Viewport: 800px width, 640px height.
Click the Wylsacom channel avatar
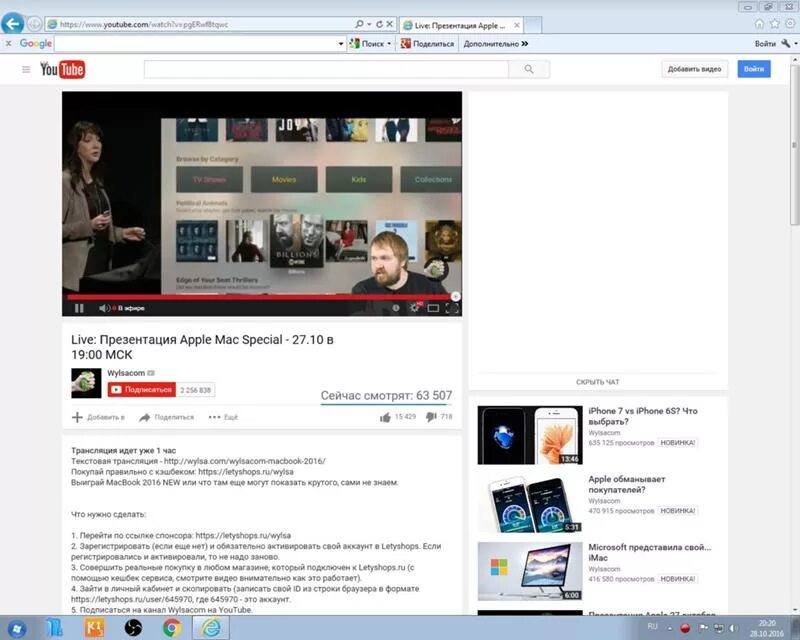tap(86, 383)
